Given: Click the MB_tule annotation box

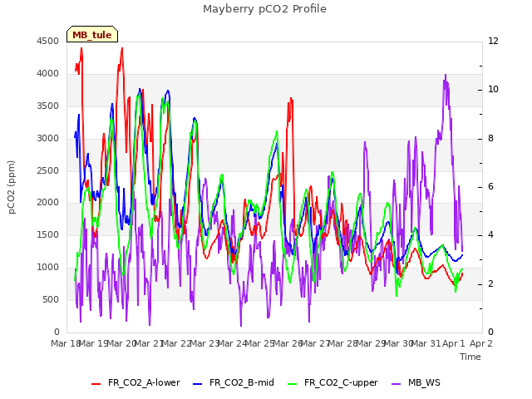Looking at the screenshot, I should point(92,34).
